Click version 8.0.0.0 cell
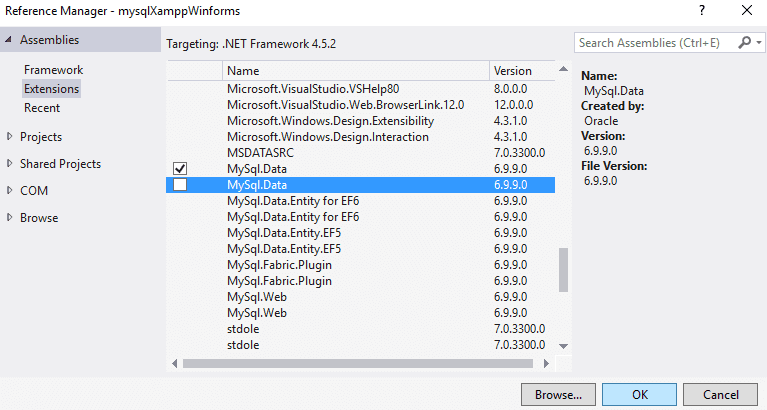This screenshot has height=410, width=767. coord(510,89)
